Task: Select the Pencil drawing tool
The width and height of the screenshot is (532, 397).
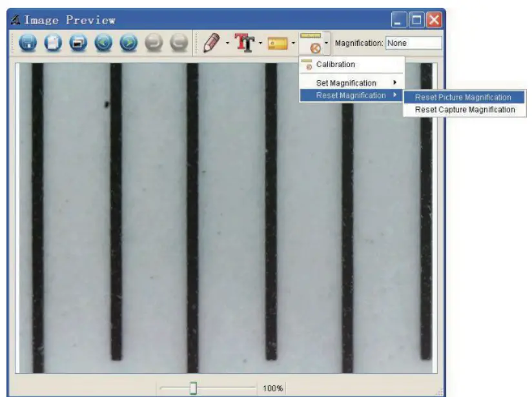Action: pyautogui.click(x=210, y=43)
